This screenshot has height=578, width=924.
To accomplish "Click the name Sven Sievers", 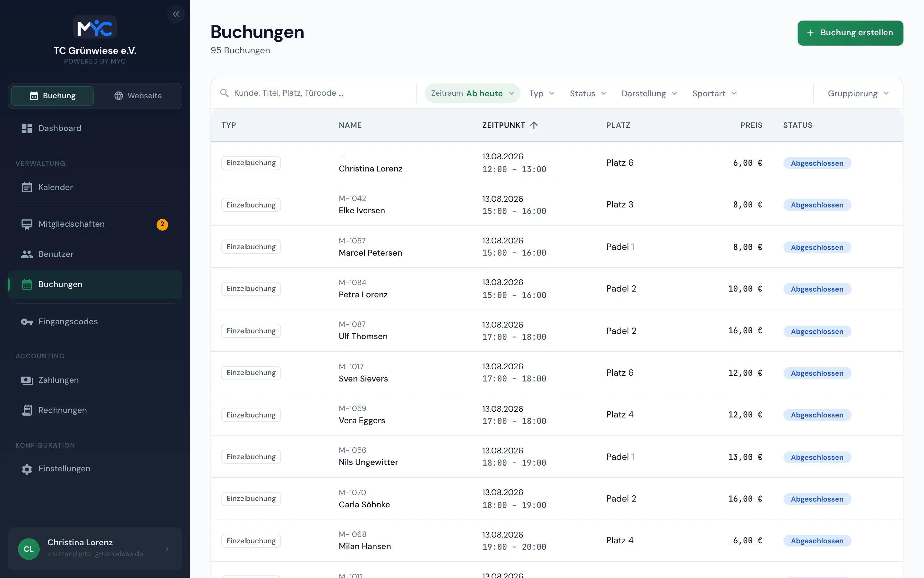I will coord(363,379).
